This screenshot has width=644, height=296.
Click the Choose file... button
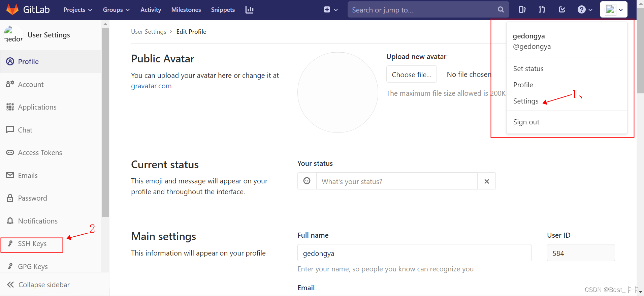tap(412, 74)
